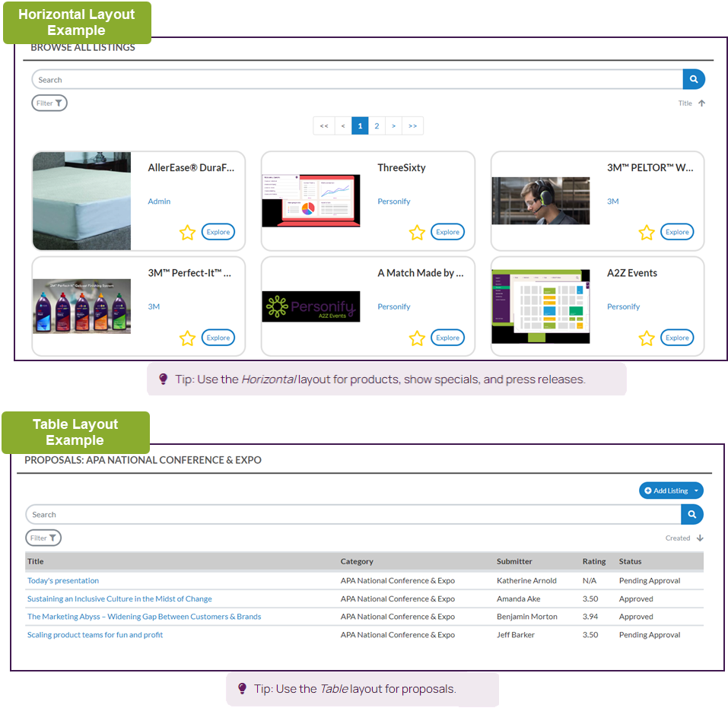The width and height of the screenshot is (728, 708).
Task: Toggle Title sort direction arrow
Action: [x=701, y=103]
